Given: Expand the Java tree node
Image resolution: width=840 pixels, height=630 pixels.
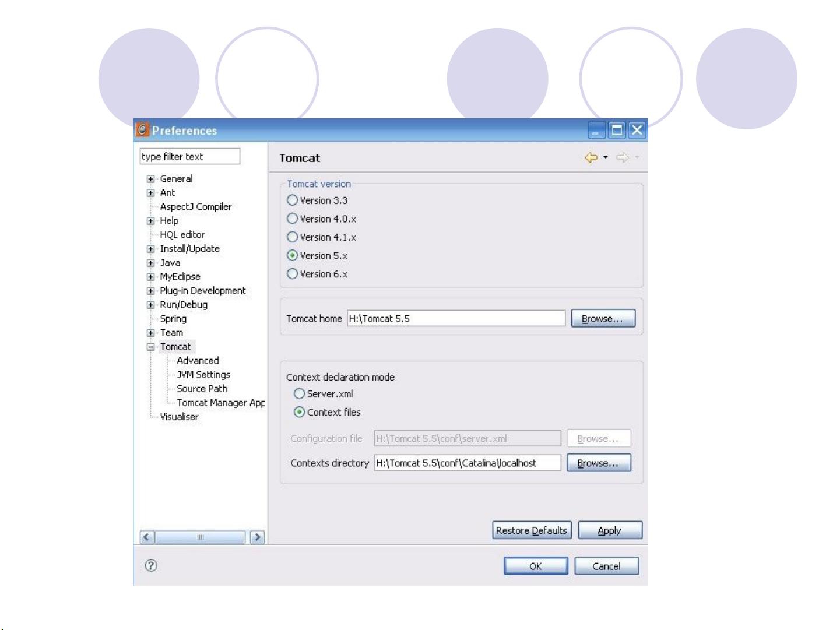Looking at the screenshot, I should coord(150,263).
